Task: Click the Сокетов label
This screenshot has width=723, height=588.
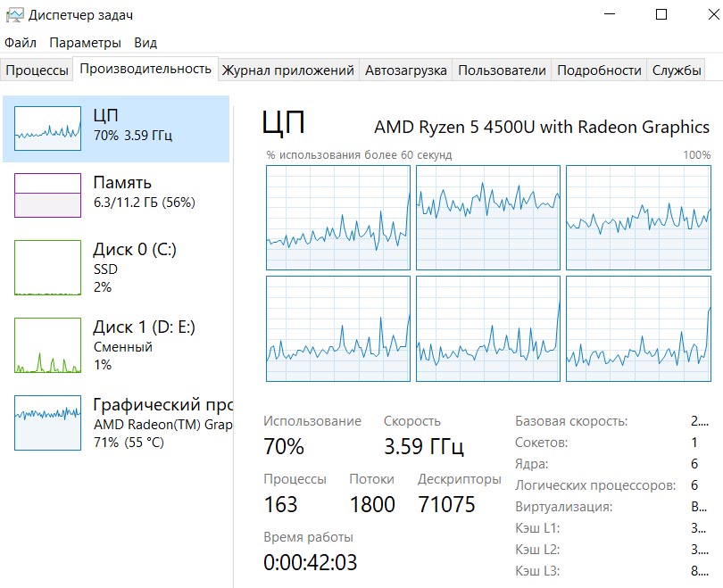Action: pos(541,443)
